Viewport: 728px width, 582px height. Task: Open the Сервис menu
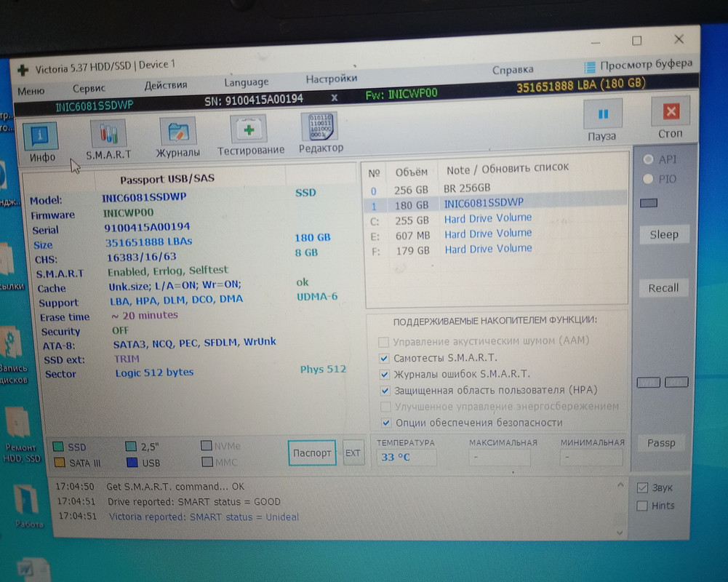click(89, 88)
